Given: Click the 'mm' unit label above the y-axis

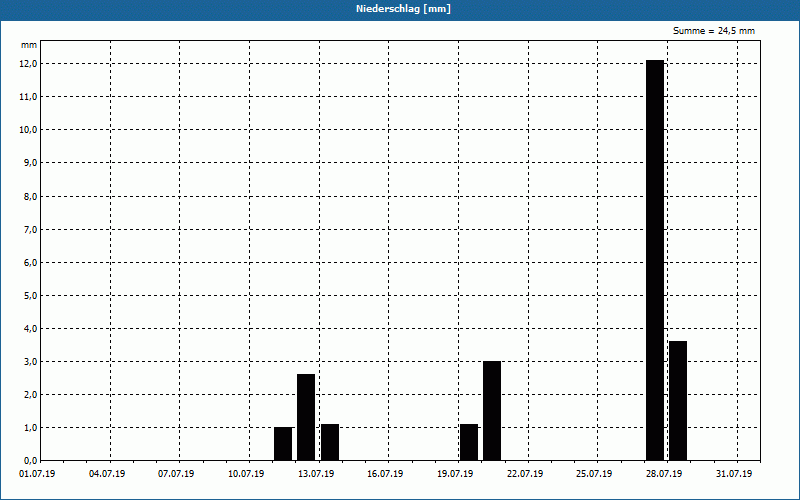Looking at the screenshot, I should pos(29,46).
